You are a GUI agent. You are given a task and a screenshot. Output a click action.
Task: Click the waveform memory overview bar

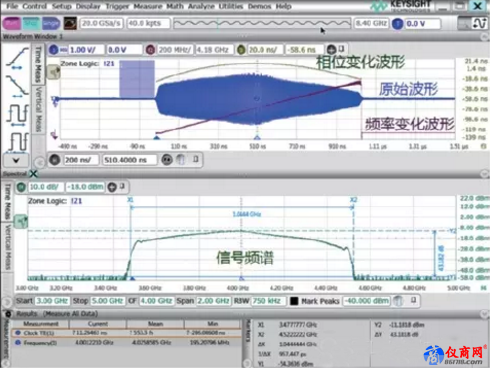(x=262, y=23)
